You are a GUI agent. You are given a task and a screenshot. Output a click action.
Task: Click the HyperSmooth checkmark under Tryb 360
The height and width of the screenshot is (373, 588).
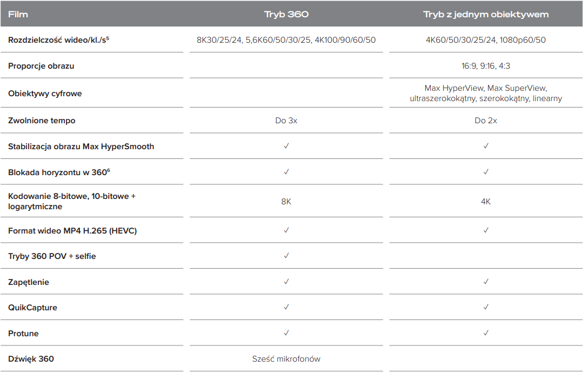pos(286,146)
